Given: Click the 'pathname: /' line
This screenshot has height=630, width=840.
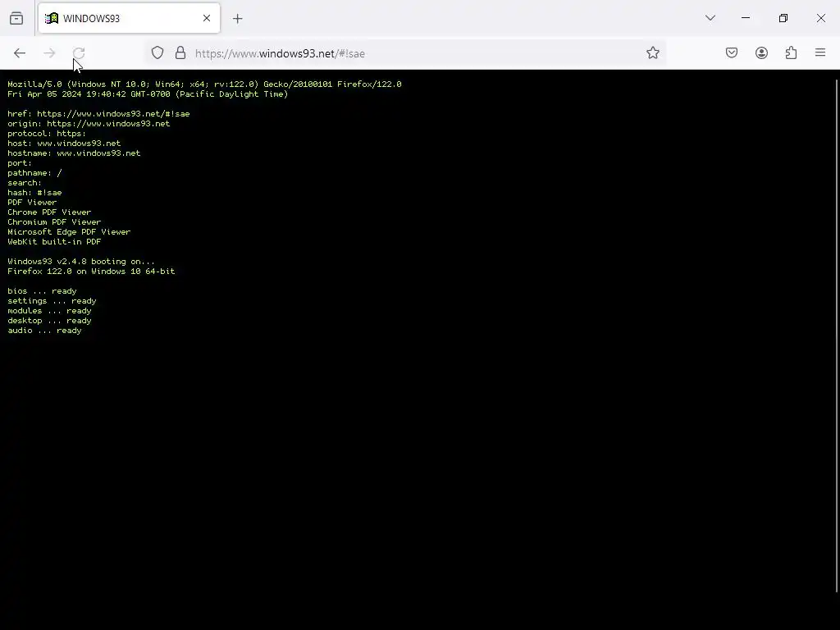Looking at the screenshot, I should [34, 173].
